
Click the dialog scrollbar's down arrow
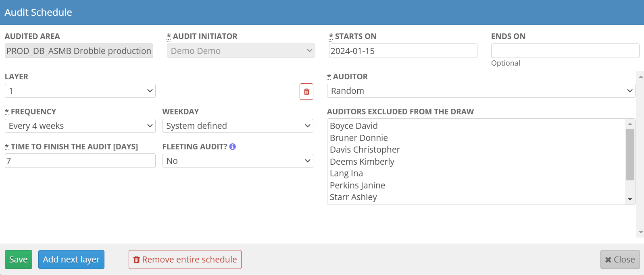pyautogui.click(x=640, y=232)
